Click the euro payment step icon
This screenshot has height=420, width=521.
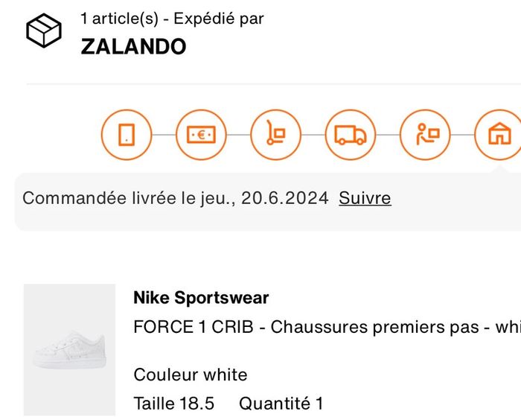(x=201, y=135)
